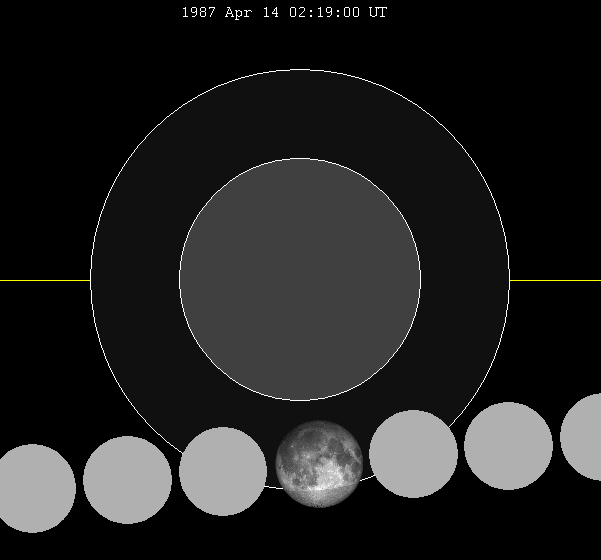This screenshot has width=601, height=560.
Task: Click the textured full Moon image
Action: coord(319,464)
